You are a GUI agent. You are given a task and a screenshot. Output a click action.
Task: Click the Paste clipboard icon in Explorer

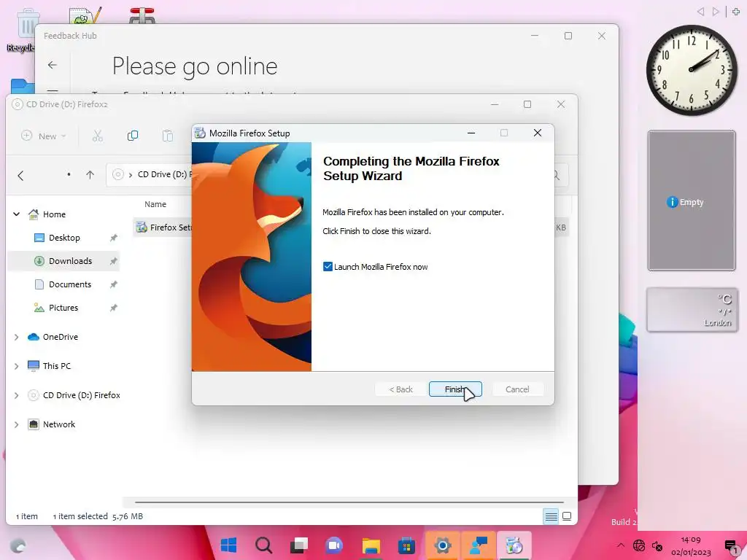(x=167, y=136)
